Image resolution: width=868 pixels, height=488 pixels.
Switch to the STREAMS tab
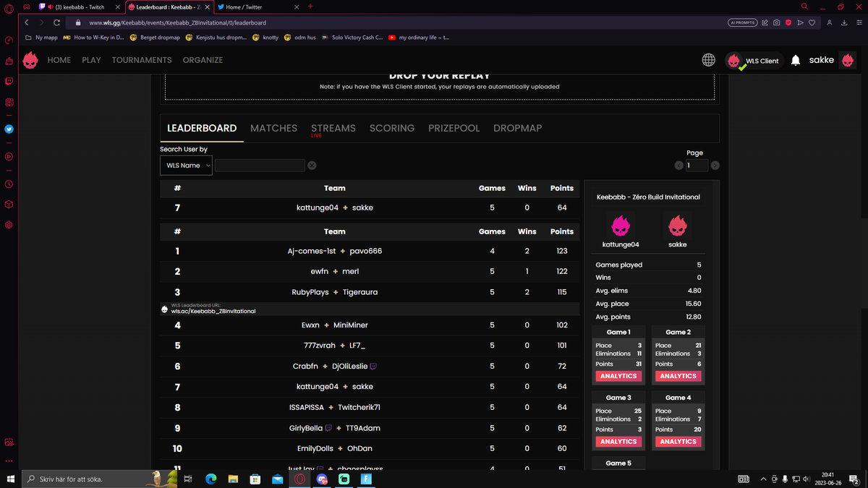[333, 128]
